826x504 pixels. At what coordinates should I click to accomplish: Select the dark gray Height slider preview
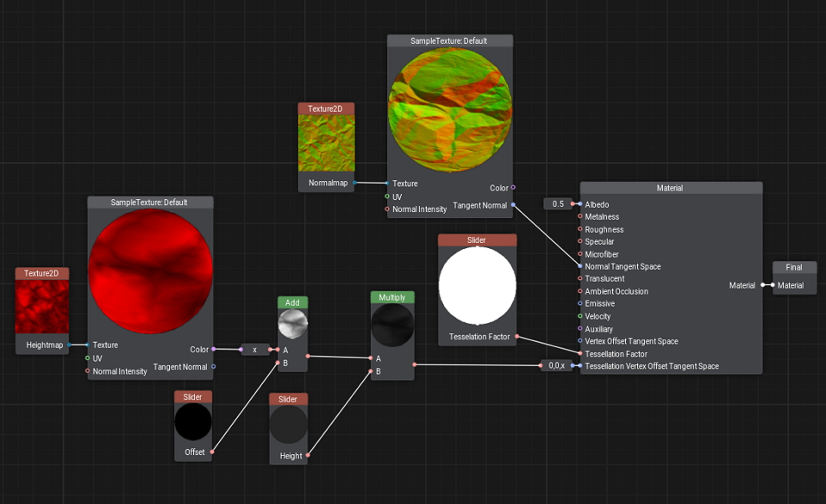pyautogui.click(x=288, y=426)
